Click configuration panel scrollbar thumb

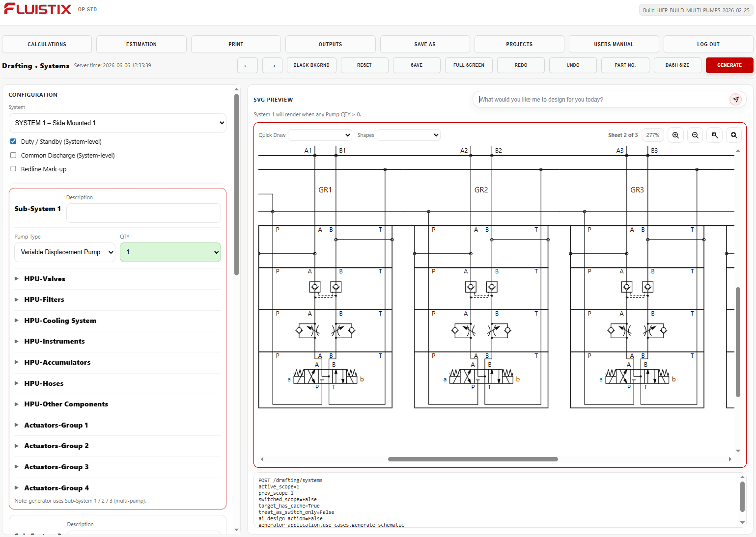coord(236,185)
